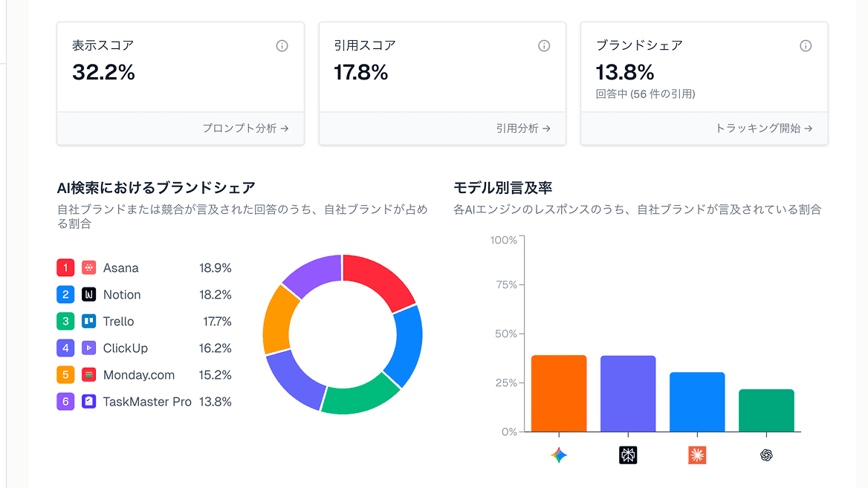Click the Trello logo icon

click(88, 321)
